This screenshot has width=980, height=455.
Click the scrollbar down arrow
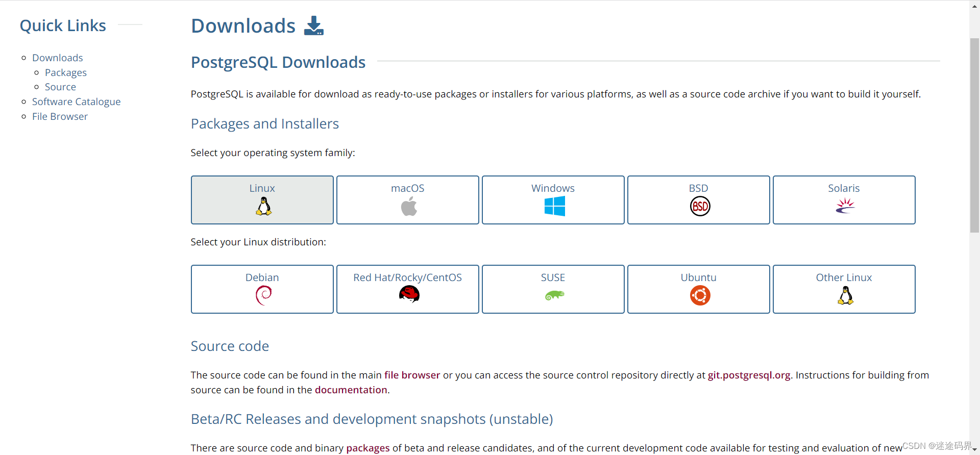(974, 450)
